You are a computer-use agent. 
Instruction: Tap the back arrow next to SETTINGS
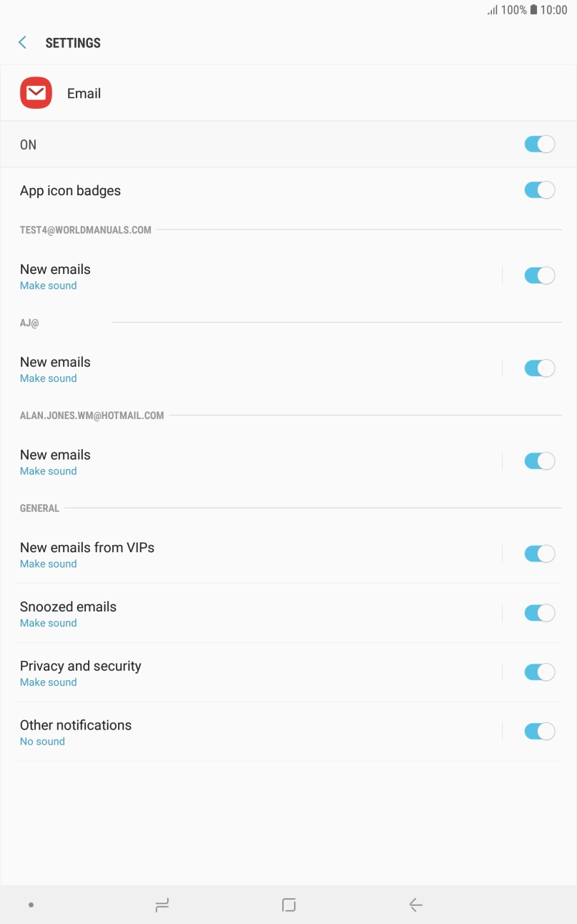tap(23, 43)
